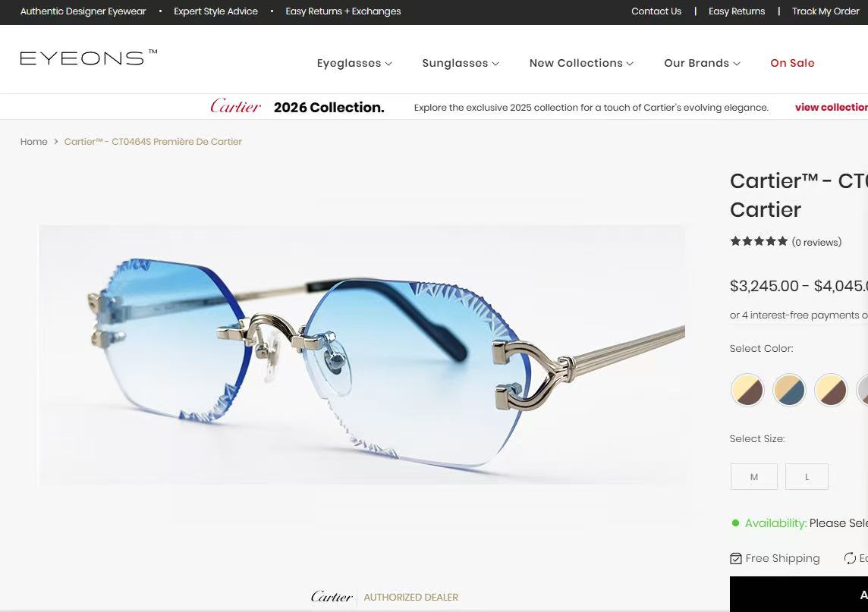Screen dimensions: 868x612
Task: Open the Our Brands menu
Action: (x=702, y=63)
